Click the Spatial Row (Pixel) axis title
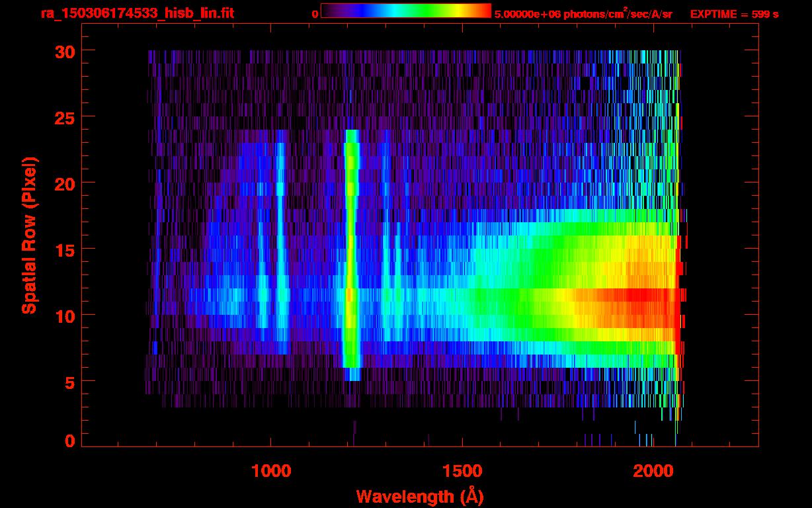 [30, 235]
